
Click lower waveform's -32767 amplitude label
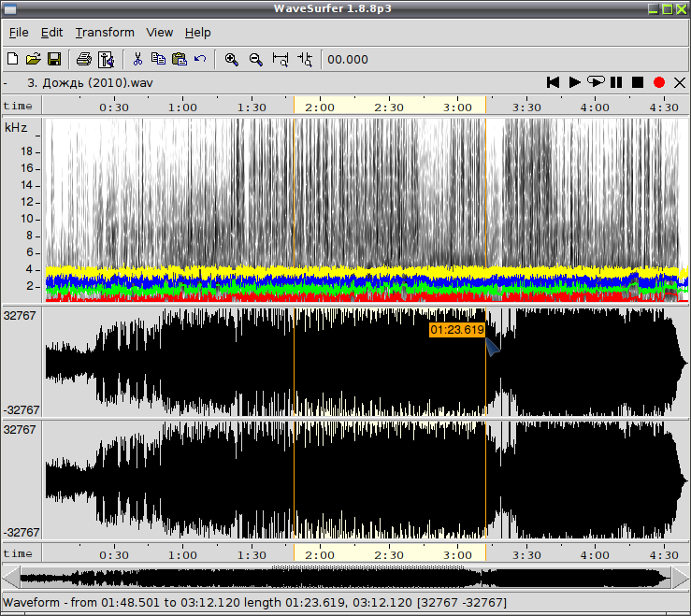pyautogui.click(x=22, y=532)
